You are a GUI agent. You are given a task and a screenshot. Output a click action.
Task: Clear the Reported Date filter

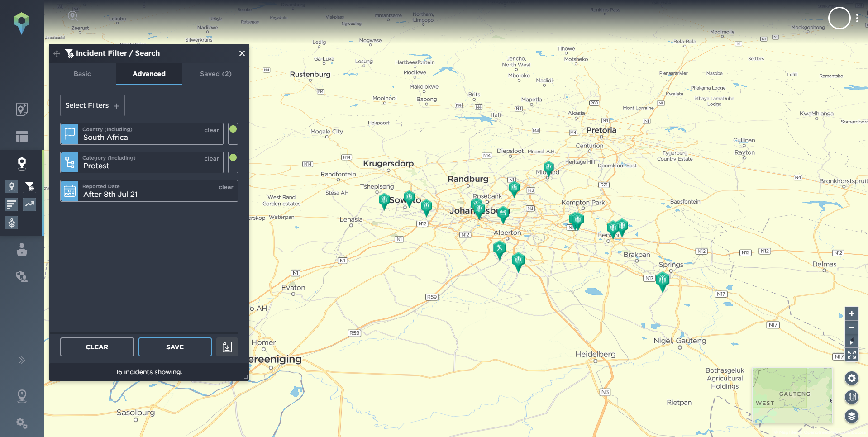pos(226,187)
